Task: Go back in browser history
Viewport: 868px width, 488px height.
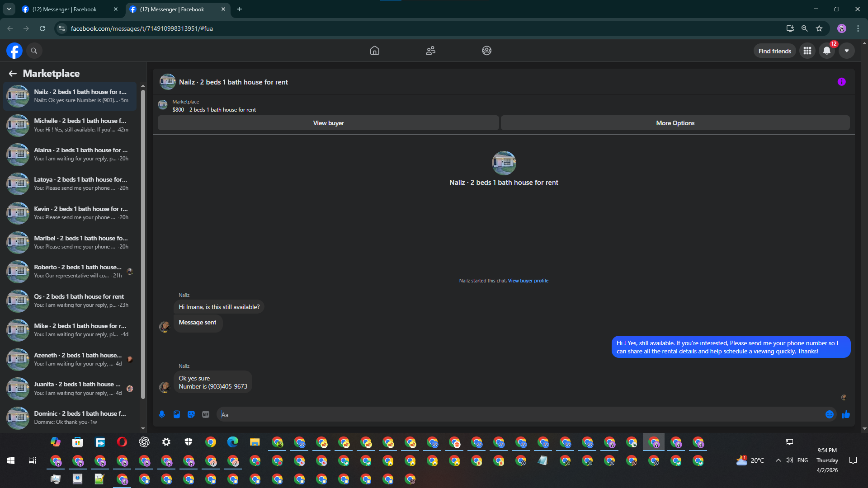Action: coord(10,28)
